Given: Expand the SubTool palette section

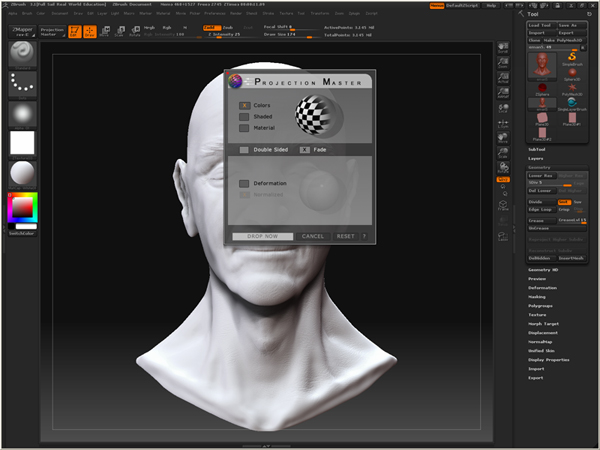Looking at the screenshot, I should click(x=538, y=150).
